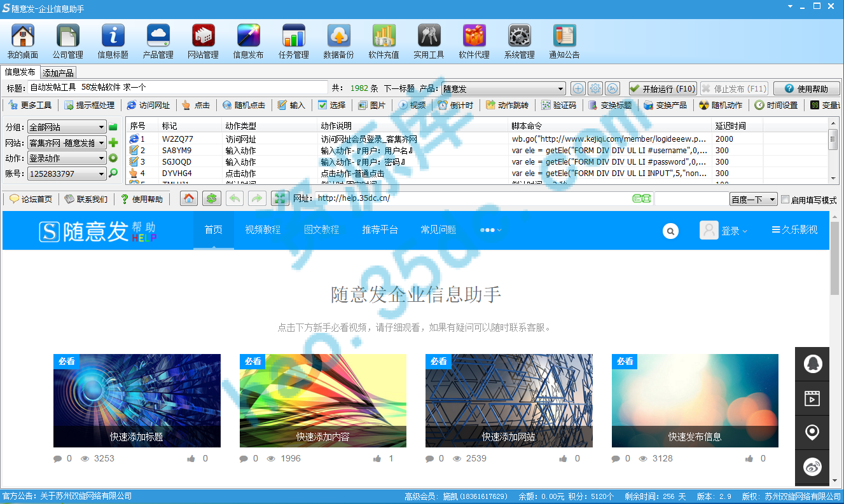844x504 pixels.
Task: Open the 快速发布信息 video thumbnail
Action: point(695,400)
